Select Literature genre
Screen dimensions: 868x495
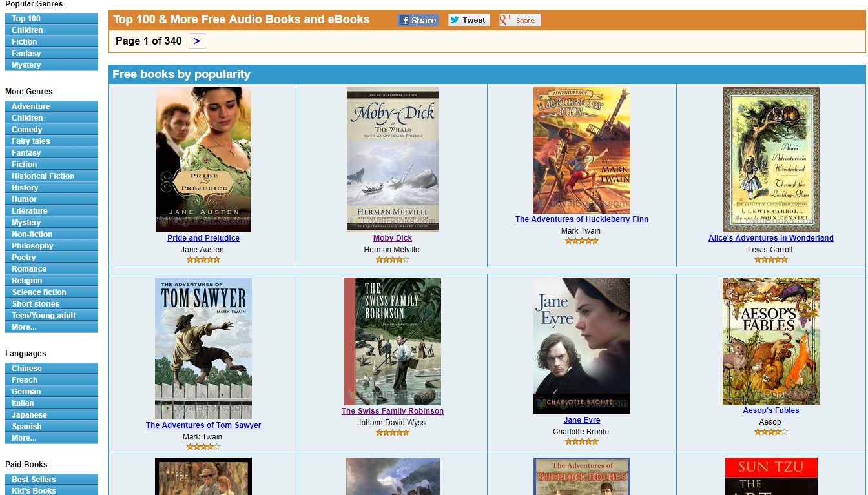click(52, 211)
